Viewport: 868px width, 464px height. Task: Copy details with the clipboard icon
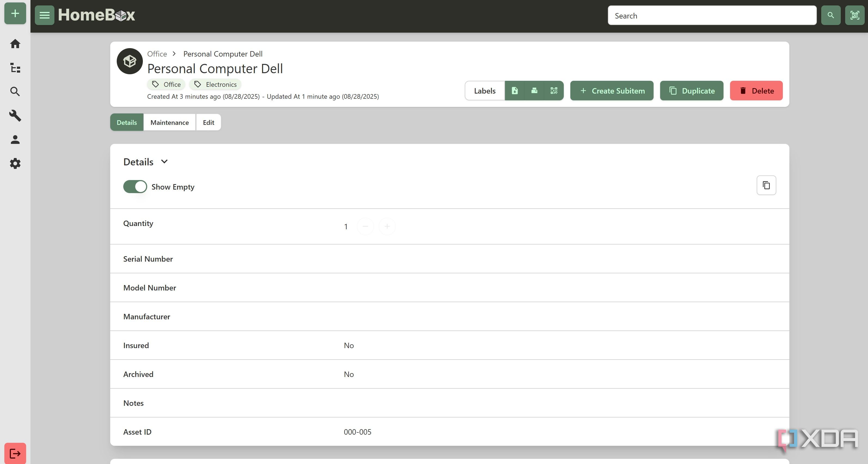(766, 185)
